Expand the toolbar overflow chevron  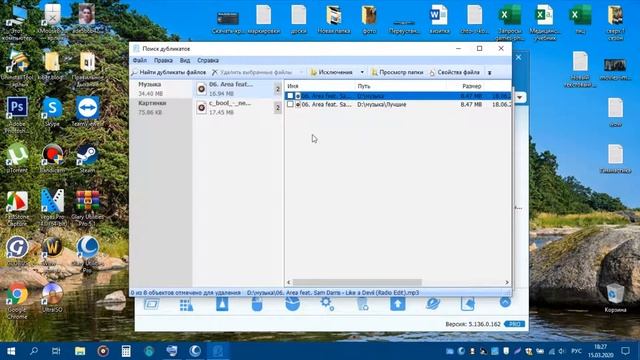point(489,73)
